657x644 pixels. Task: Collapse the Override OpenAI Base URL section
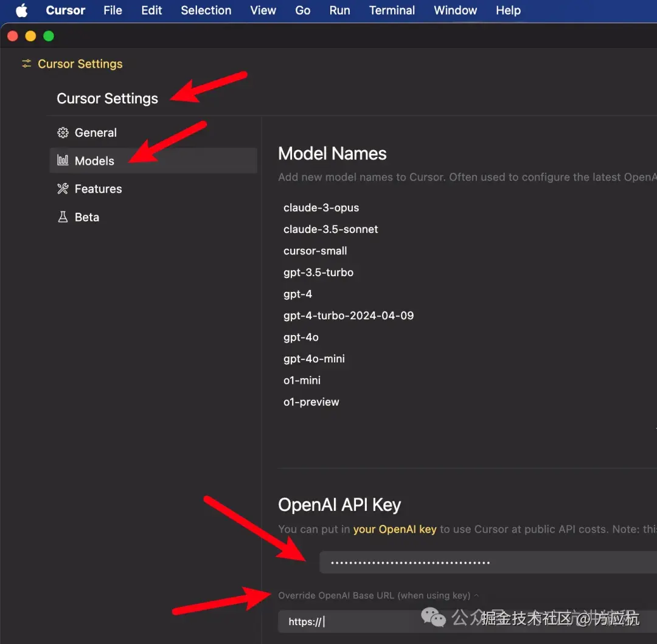[378, 595]
